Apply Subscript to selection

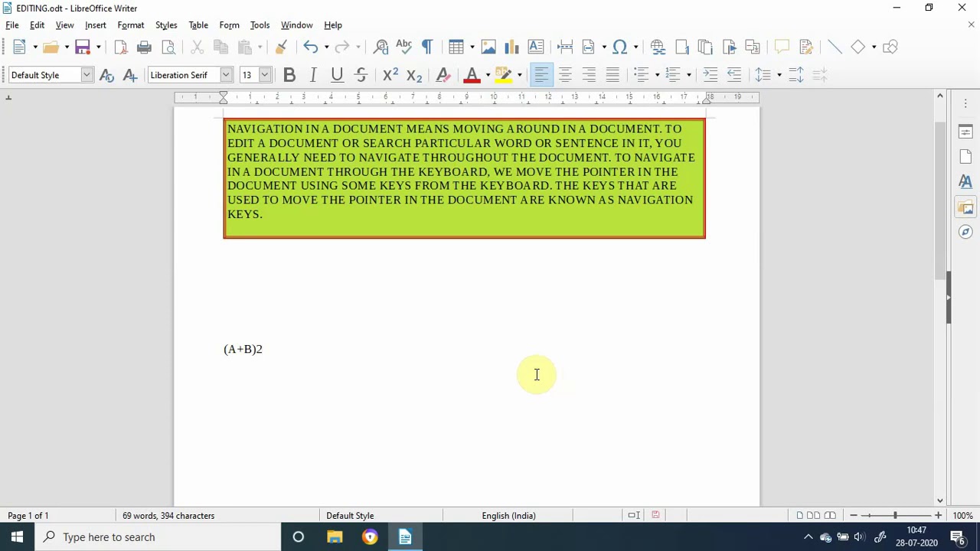point(414,75)
